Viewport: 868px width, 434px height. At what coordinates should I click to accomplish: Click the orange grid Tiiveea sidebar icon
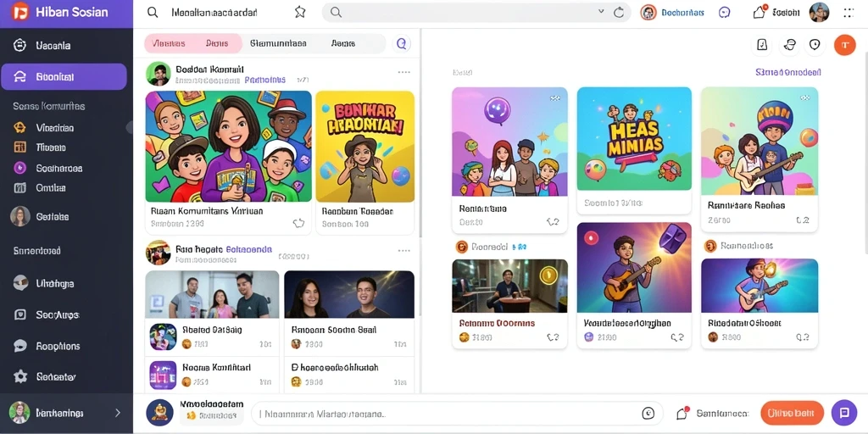(x=19, y=147)
